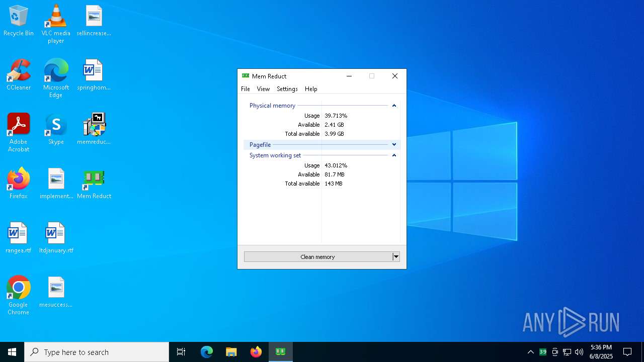Image resolution: width=644 pixels, height=362 pixels.
Task: Collapse the System working set group
Action: tap(394, 155)
